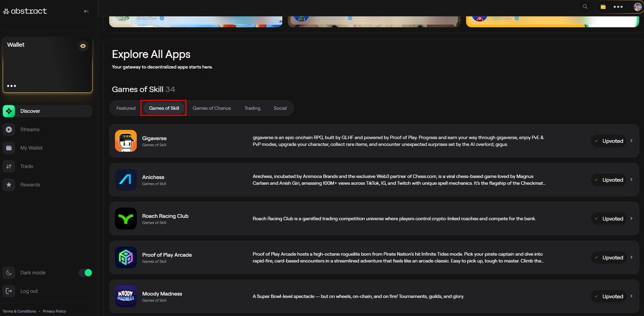
Task: Click the Trade arrows icon
Action: (x=9, y=166)
